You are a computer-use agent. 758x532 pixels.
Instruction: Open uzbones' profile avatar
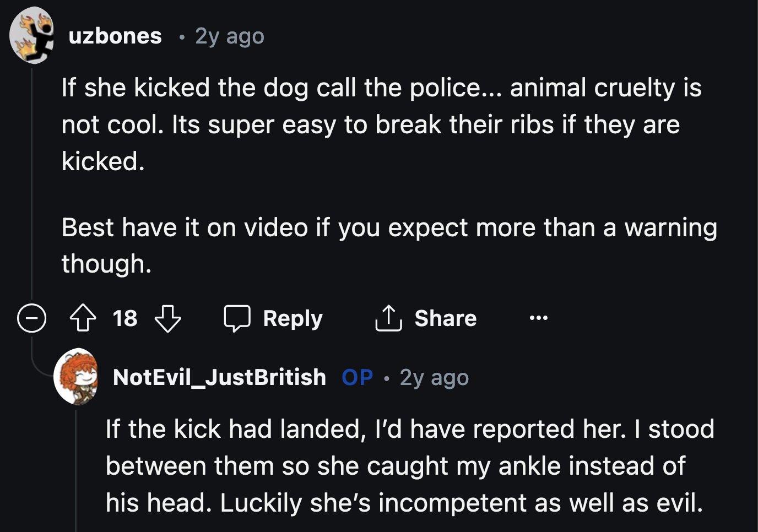coord(32,36)
